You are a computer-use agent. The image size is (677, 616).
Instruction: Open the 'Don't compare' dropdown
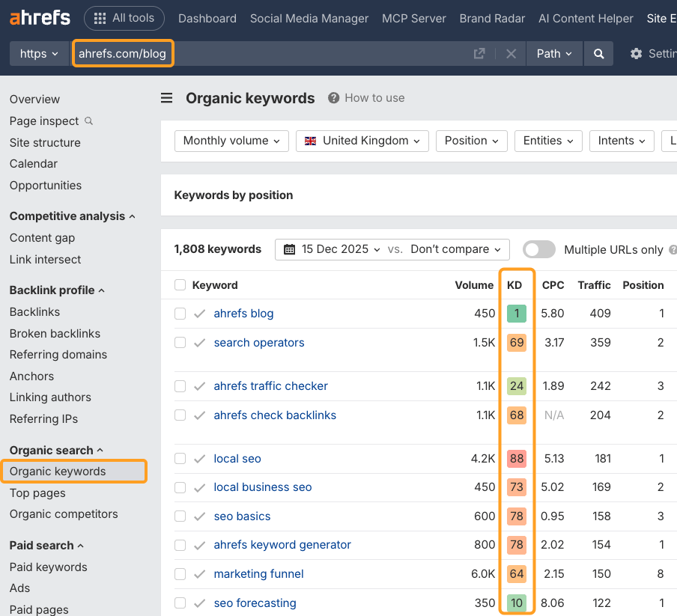pos(456,249)
